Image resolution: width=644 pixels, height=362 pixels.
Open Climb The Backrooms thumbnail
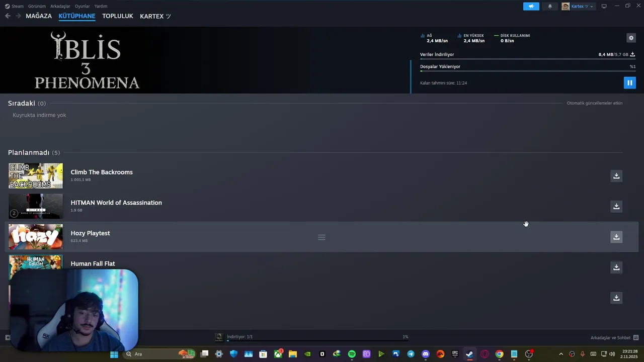click(36, 175)
